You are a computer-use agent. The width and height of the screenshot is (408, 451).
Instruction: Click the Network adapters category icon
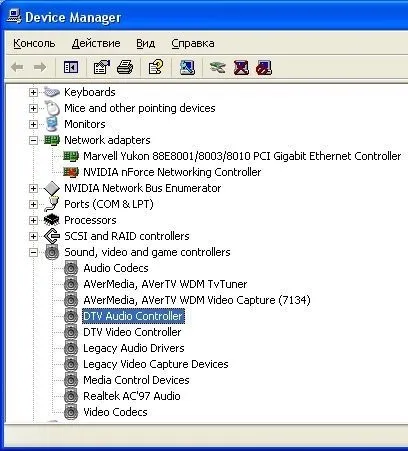tap(52, 140)
